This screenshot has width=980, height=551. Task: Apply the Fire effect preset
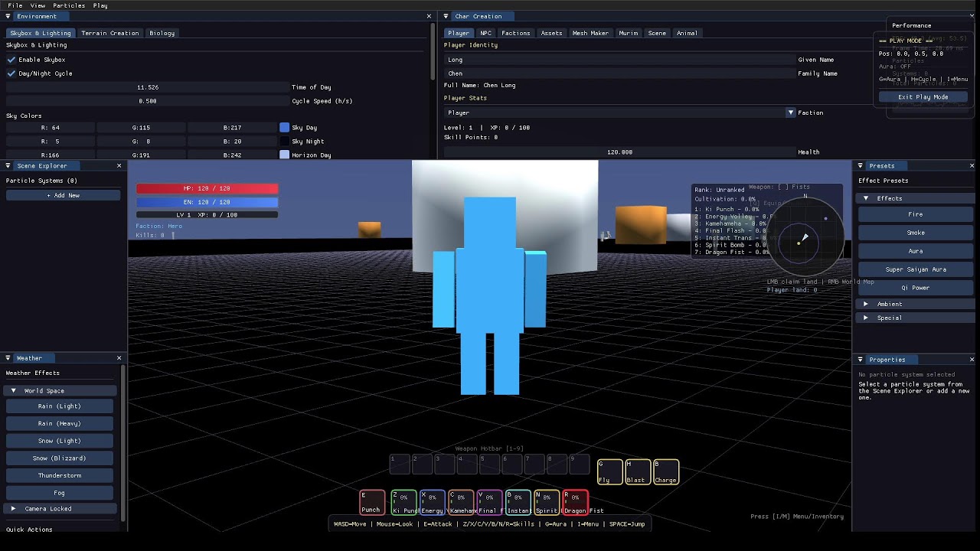pyautogui.click(x=916, y=214)
